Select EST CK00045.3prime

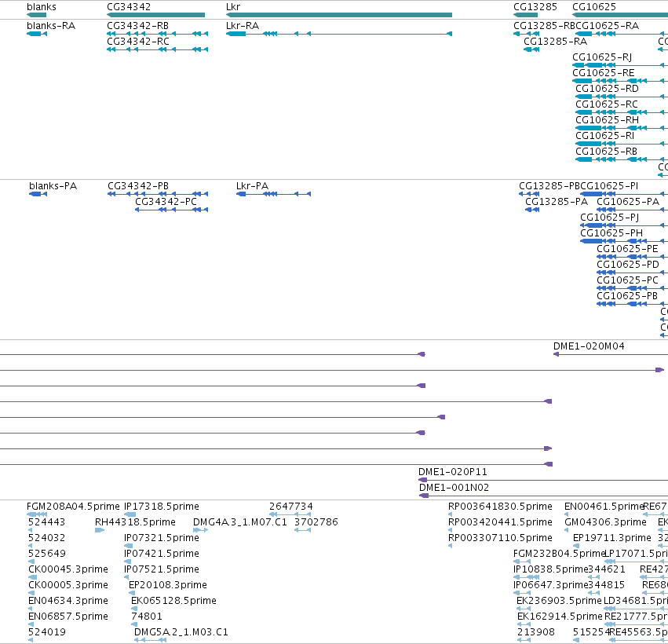pyautogui.click(x=68, y=570)
